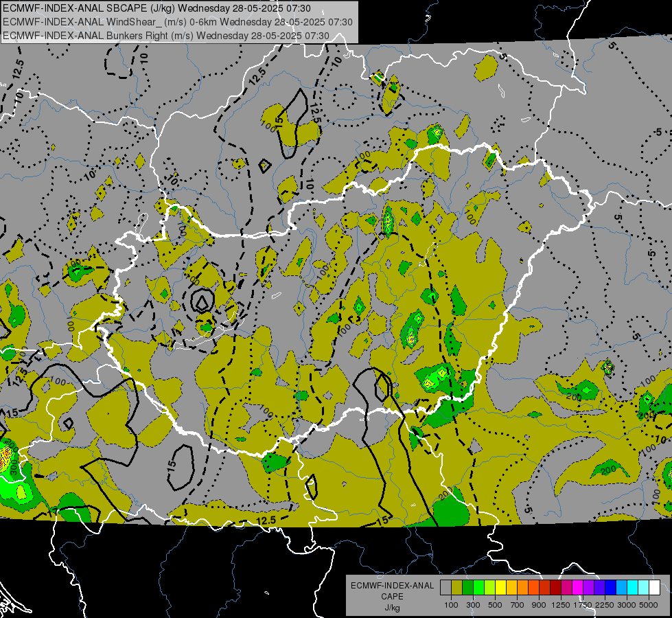Click the J/kg unit label in legend

click(x=392, y=608)
